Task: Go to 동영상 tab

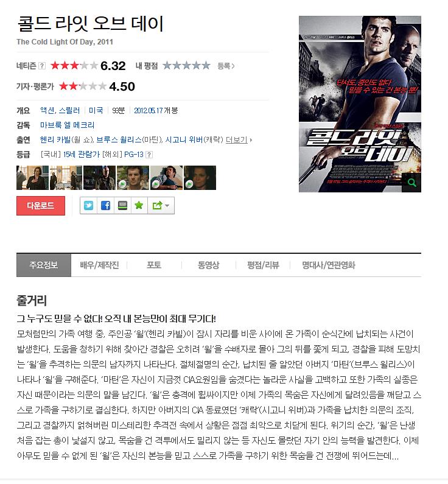Action: click(x=209, y=265)
